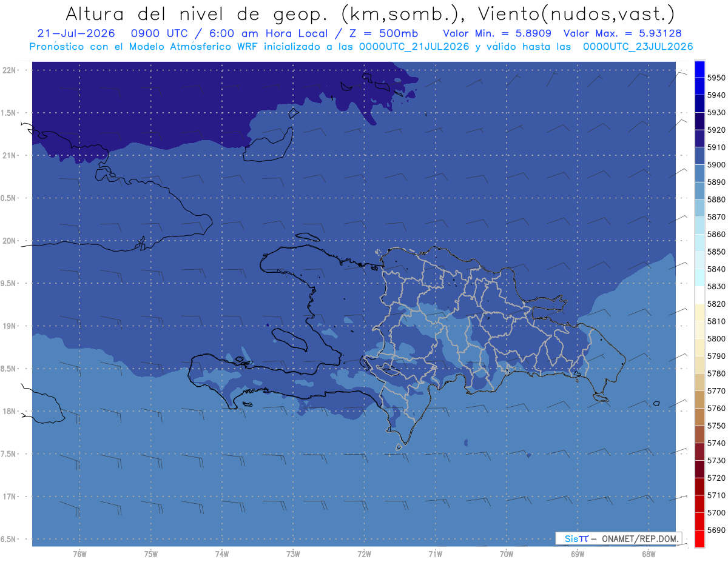
Task: Click the '5720' legend value
Action: (716, 478)
